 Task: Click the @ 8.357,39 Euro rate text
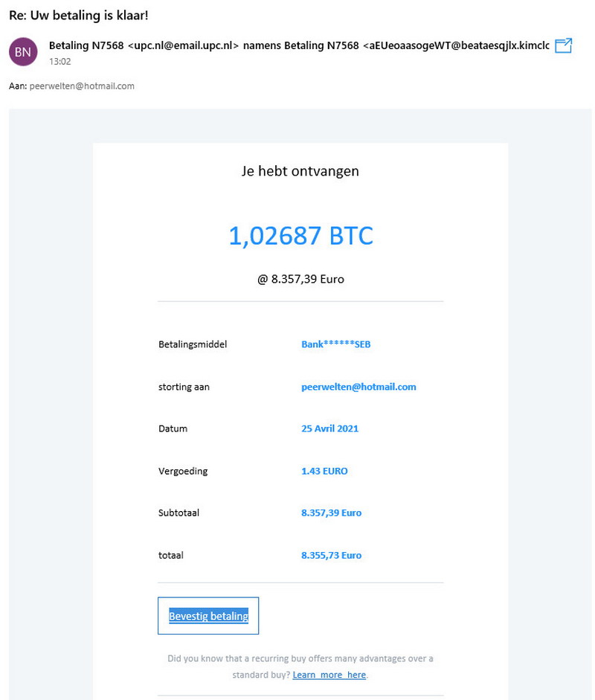300,280
